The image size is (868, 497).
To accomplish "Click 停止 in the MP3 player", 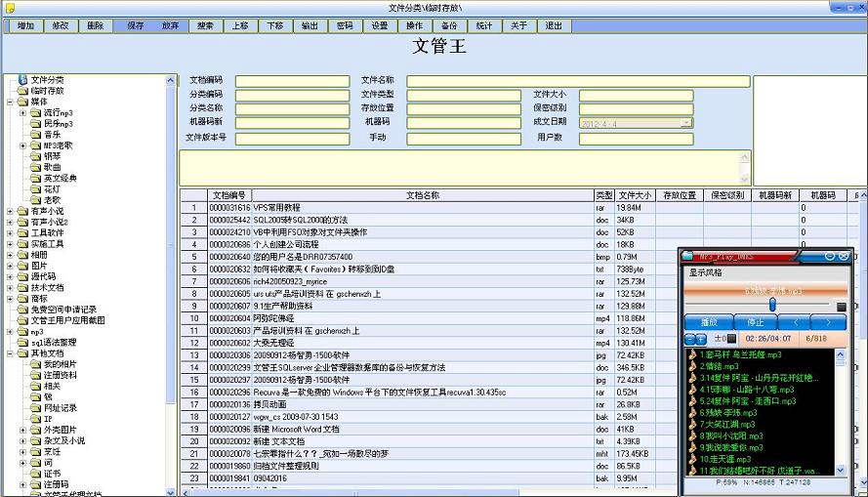I will tap(755, 322).
